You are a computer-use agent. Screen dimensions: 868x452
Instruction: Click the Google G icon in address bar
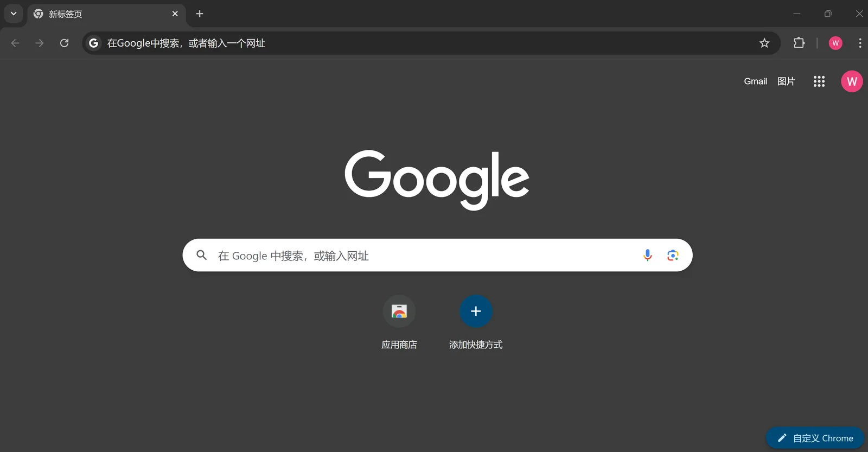94,43
